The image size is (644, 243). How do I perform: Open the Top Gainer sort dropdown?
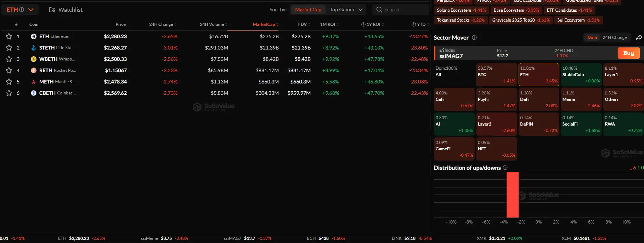[x=346, y=10]
